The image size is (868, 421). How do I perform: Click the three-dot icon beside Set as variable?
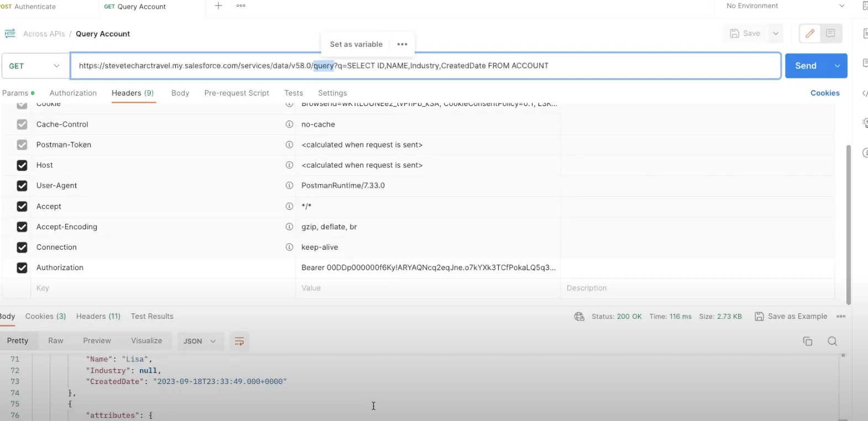pyautogui.click(x=402, y=44)
